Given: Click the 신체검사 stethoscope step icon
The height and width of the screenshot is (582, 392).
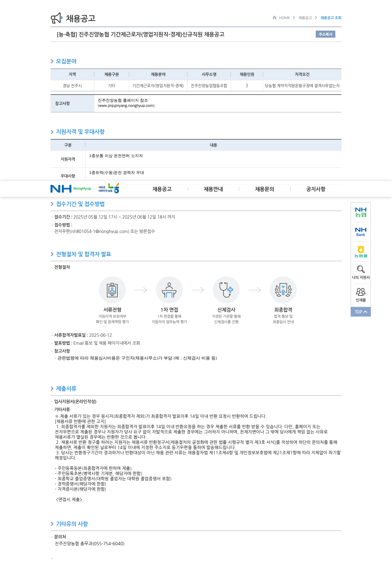Looking at the screenshot, I should tap(226, 290).
